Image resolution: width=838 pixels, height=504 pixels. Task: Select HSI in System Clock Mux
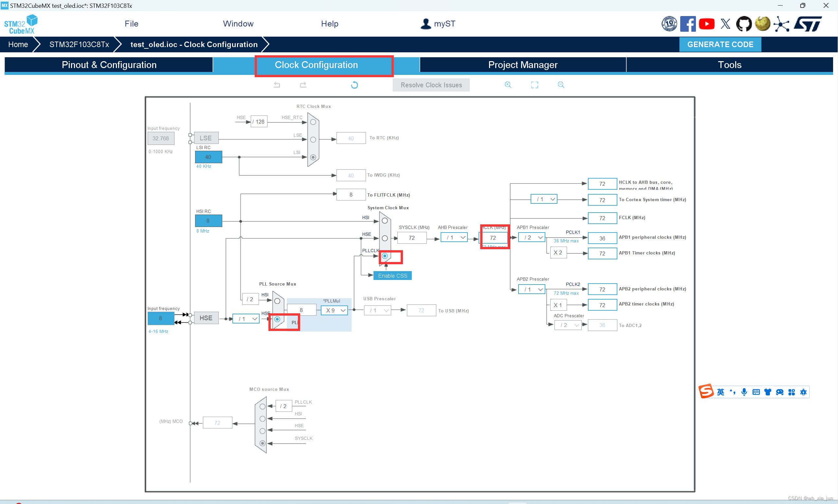pyautogui.click(x=385, y=221)
